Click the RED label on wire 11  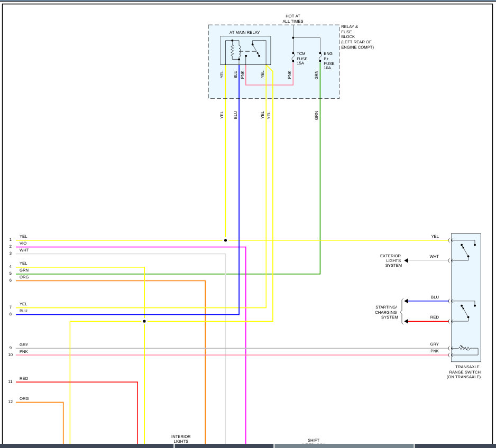[24, 378]
